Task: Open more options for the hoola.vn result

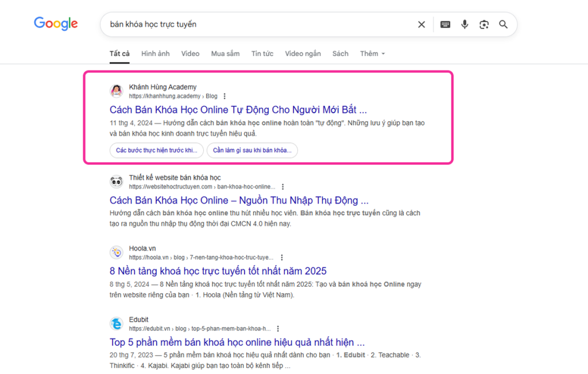Action: pos(281,258)
